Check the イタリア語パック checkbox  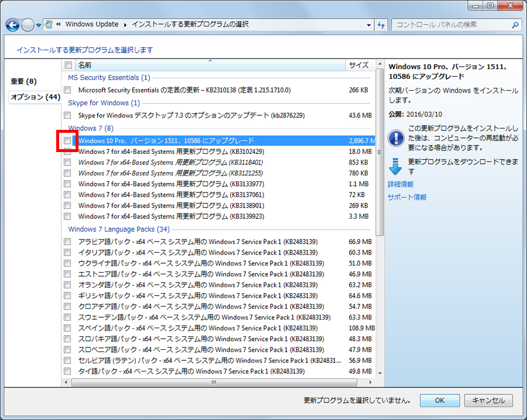[67, 253]
